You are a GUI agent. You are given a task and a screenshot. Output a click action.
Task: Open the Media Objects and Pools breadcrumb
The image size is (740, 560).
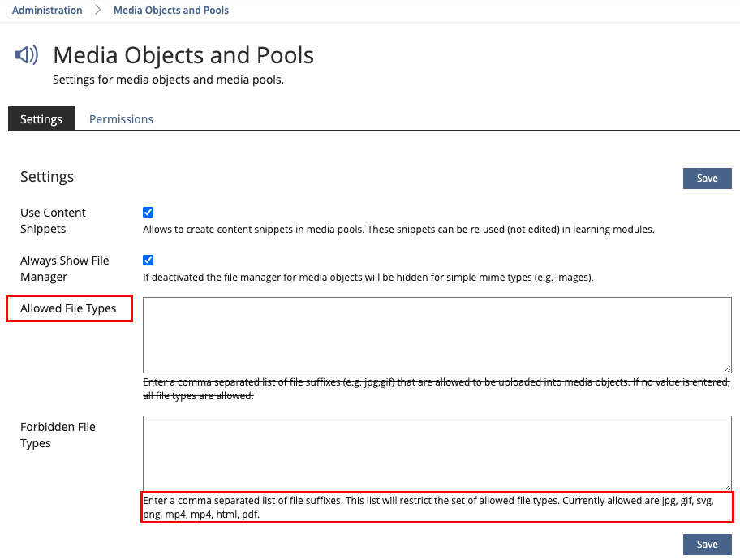(x=171, y=11)
